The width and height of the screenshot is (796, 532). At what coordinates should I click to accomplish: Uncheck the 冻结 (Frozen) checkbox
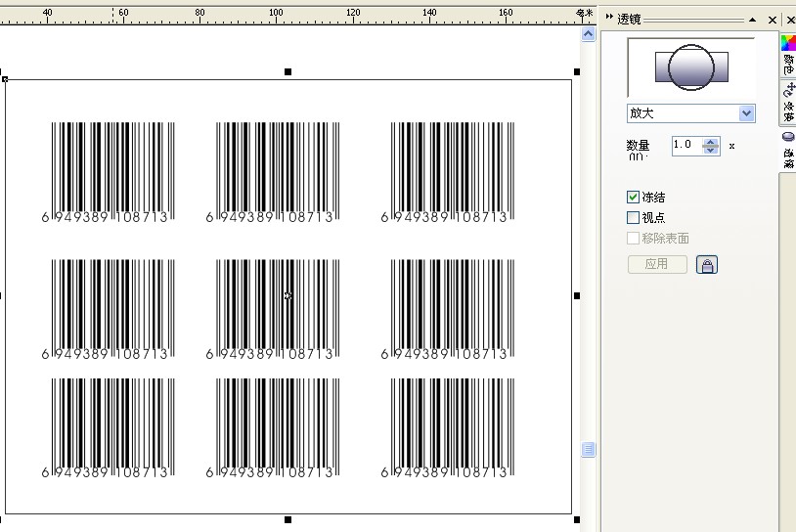click(633, 198)
